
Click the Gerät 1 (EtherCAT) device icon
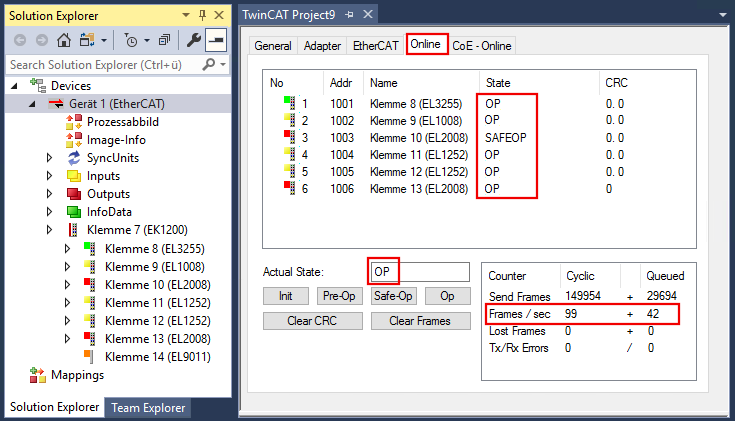(56, 104)
